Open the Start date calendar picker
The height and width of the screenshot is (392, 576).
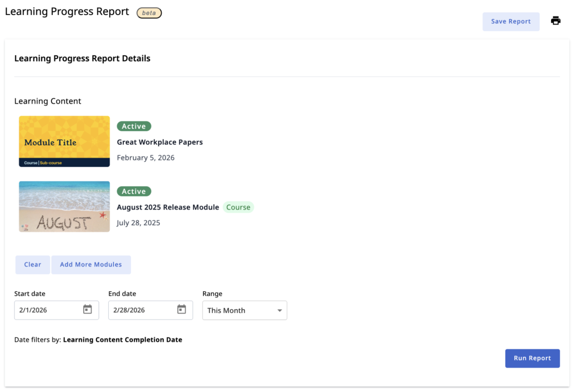[87, 309]
